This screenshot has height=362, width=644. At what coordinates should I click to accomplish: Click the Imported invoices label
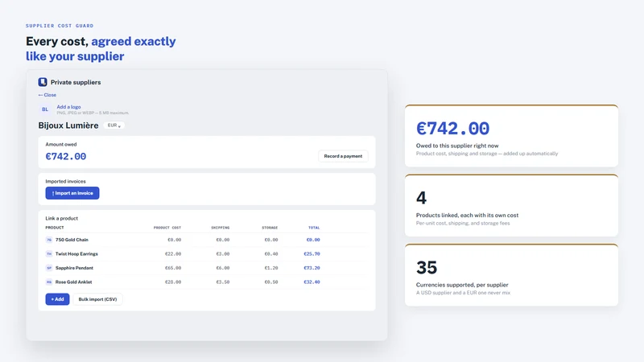coord(65,182)
